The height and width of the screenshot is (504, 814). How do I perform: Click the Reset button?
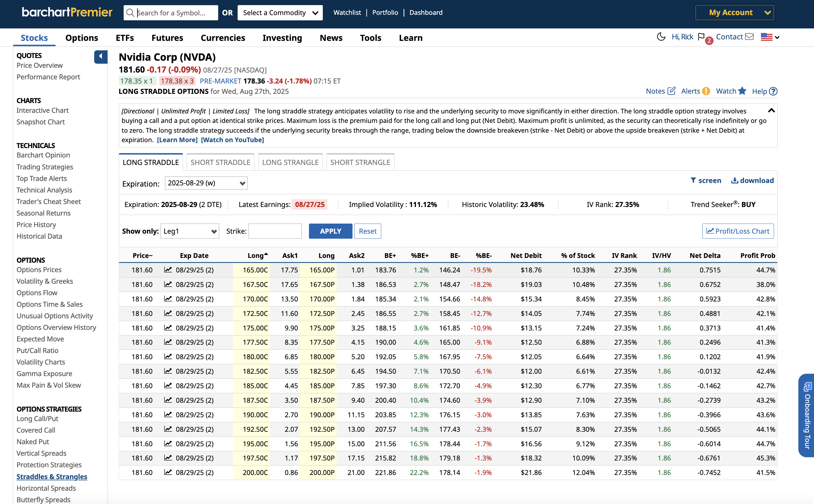point(368,231)
